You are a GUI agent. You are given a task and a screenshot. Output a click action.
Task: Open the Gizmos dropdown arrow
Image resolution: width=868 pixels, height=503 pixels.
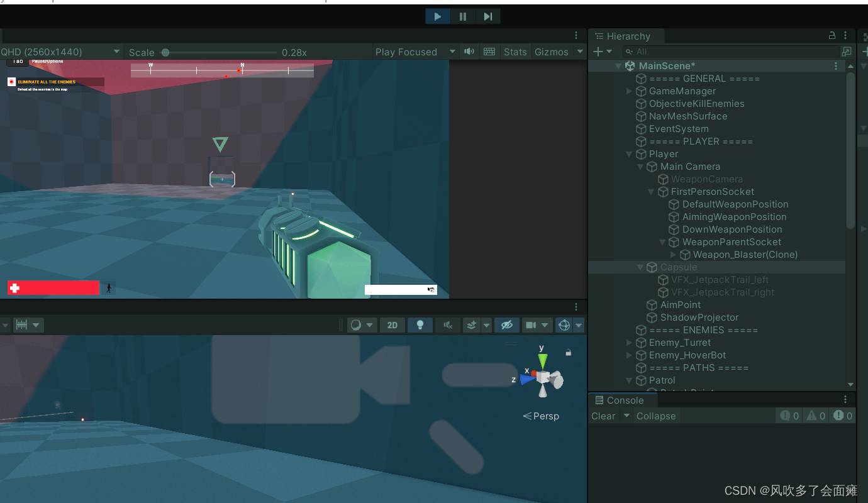tap(580, 52)
